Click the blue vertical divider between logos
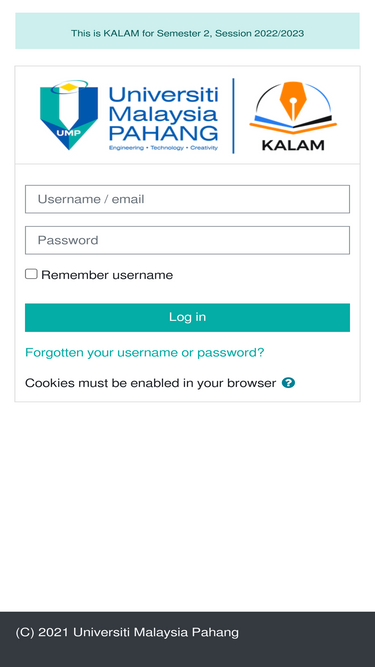 pyautogui.click(x=233, y=116)
